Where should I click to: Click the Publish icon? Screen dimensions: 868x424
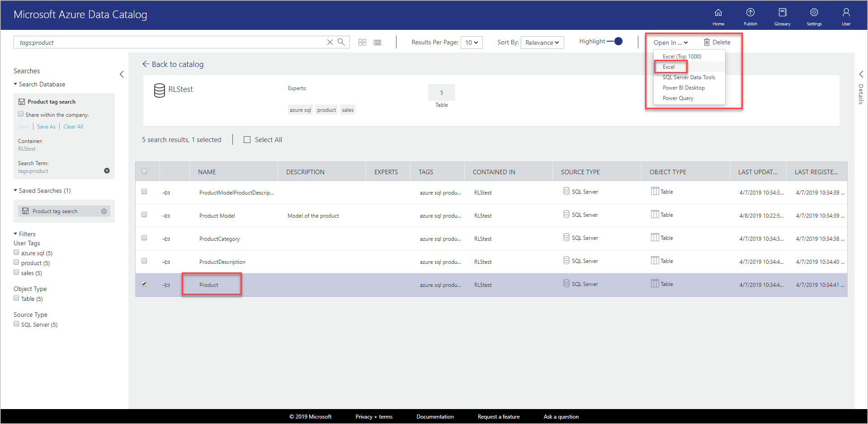coord(750,15)
